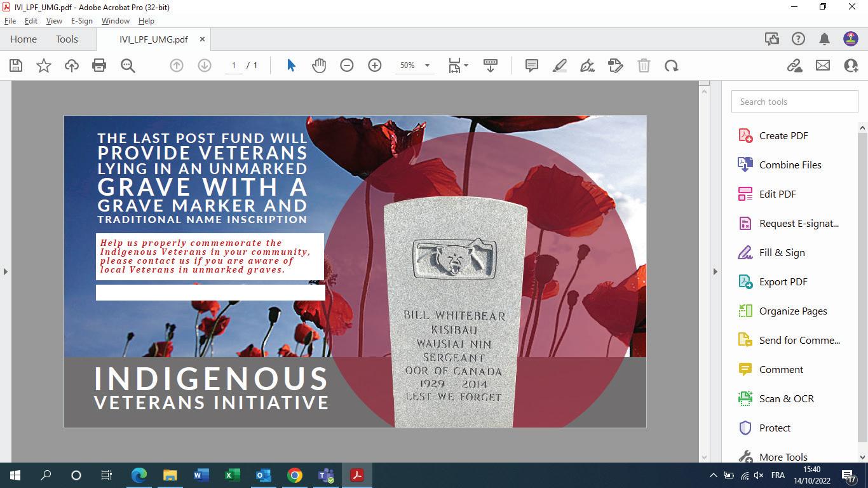Image resolution: width=868 pixels, height=488 pixels.
Task: Click the Edit/Redact tool icon in toolbar
Action: [616, 65]
